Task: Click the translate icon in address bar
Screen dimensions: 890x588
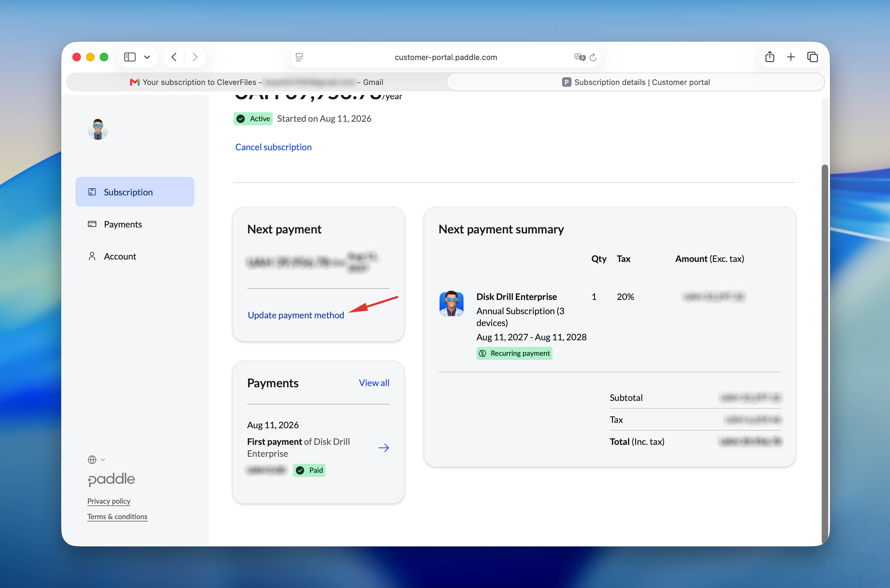Action: (580, 57)
